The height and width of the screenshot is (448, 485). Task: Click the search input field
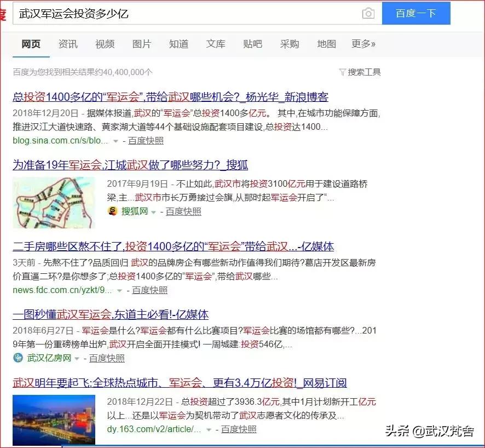click(x=186, y=14)
